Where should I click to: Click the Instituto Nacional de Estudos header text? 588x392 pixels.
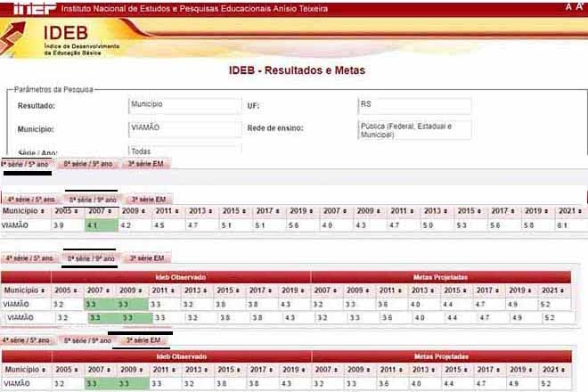(x=200, y=7)
